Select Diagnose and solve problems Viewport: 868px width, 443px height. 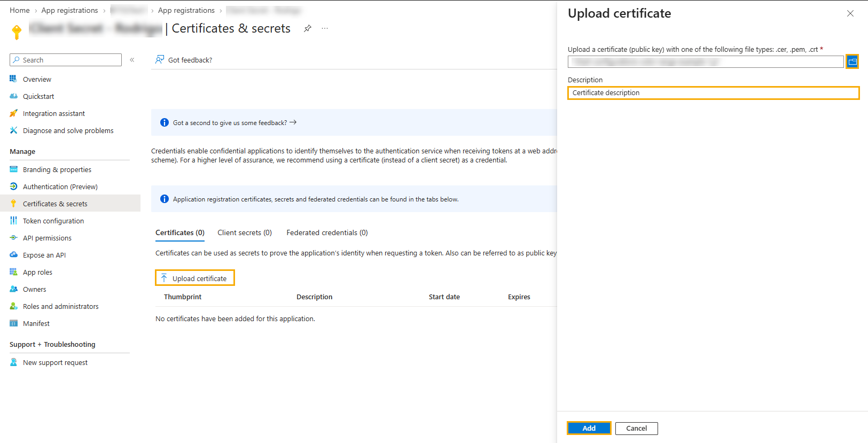[68, 130]
